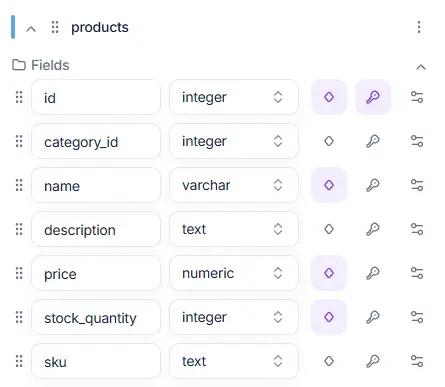Viewport: 445px width, 387px height.
Task: Open varchar type dropdown for name
Action: (x=234, y=185)
